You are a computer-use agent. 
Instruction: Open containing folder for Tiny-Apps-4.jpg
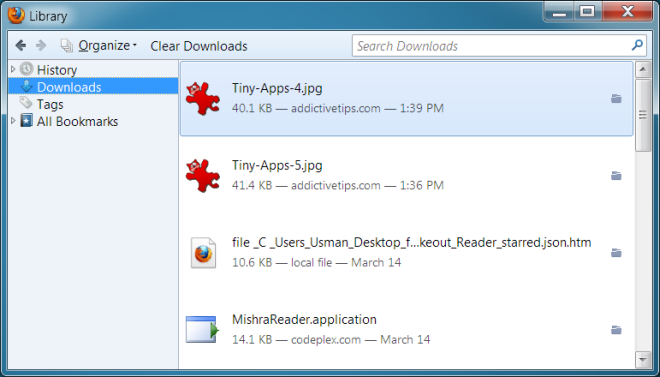coord(616,99)
